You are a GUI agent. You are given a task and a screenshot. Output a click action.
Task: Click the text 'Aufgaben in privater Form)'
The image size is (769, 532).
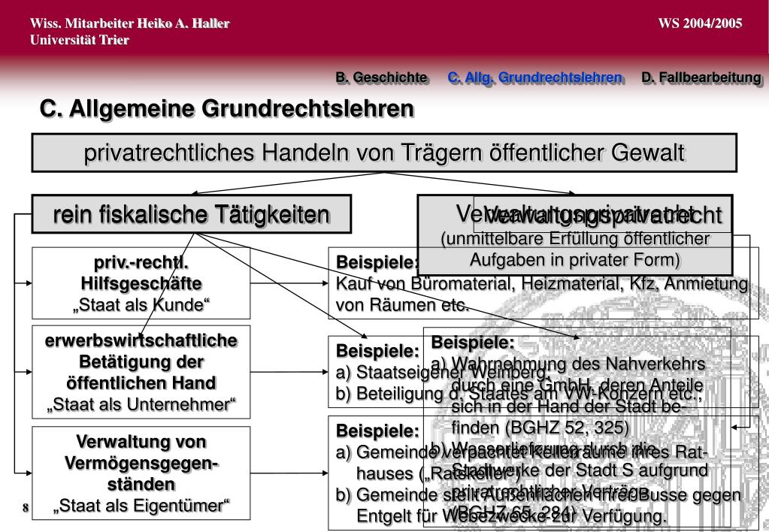pyautogui.click(x=575, y=260)
